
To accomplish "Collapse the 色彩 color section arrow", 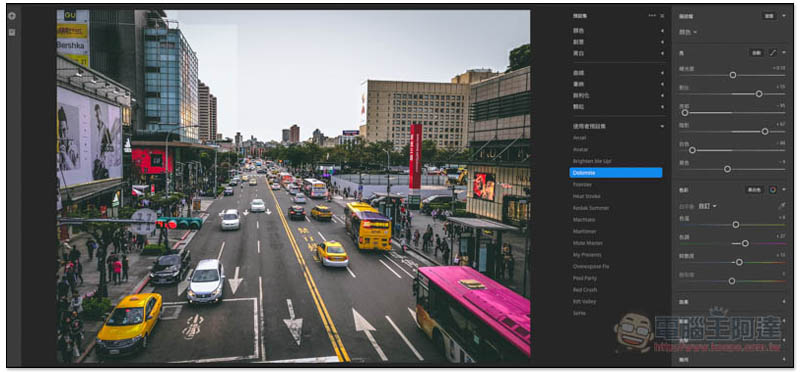I will coord(784,189).
